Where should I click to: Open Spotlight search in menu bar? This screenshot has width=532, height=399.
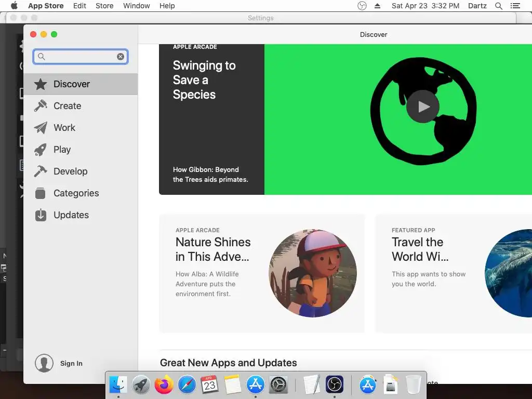pyautogui.click(x=499, y=6)
